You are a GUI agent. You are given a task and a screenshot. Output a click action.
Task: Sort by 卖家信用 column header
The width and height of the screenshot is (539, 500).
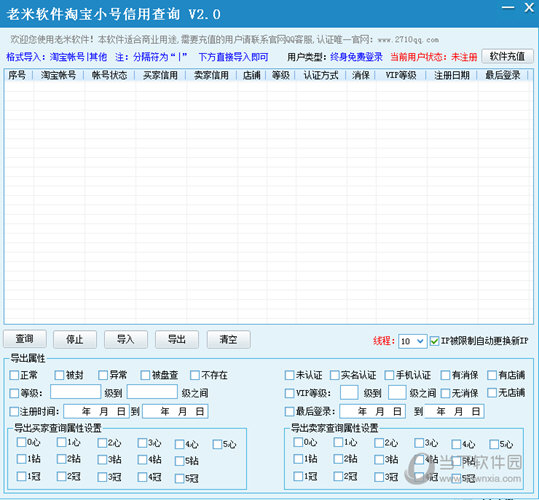click(x=211, y=75)
